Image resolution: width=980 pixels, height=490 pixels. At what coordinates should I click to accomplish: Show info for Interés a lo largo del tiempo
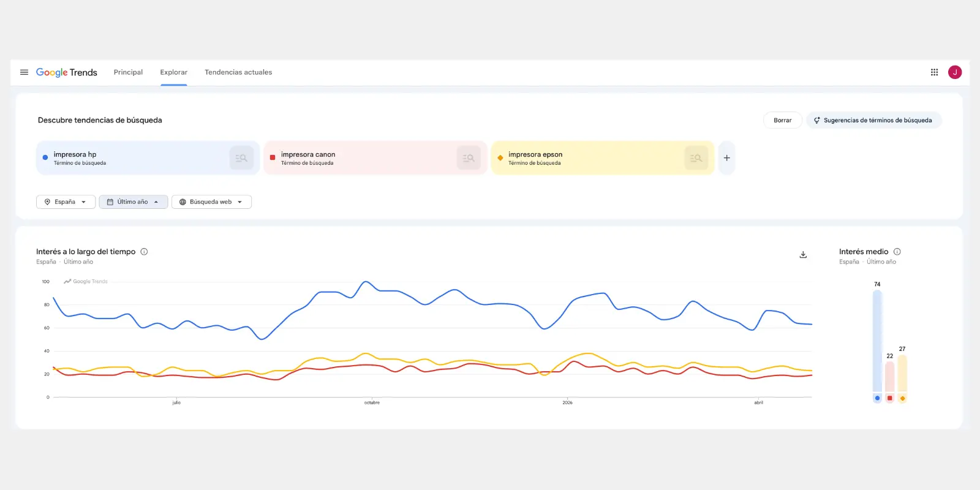144,252
